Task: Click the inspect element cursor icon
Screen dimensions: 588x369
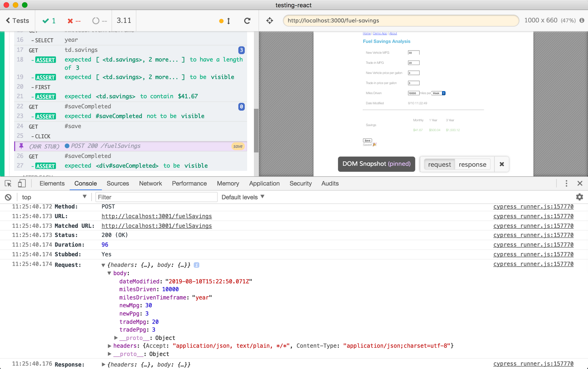Action: tap(8, 183)
